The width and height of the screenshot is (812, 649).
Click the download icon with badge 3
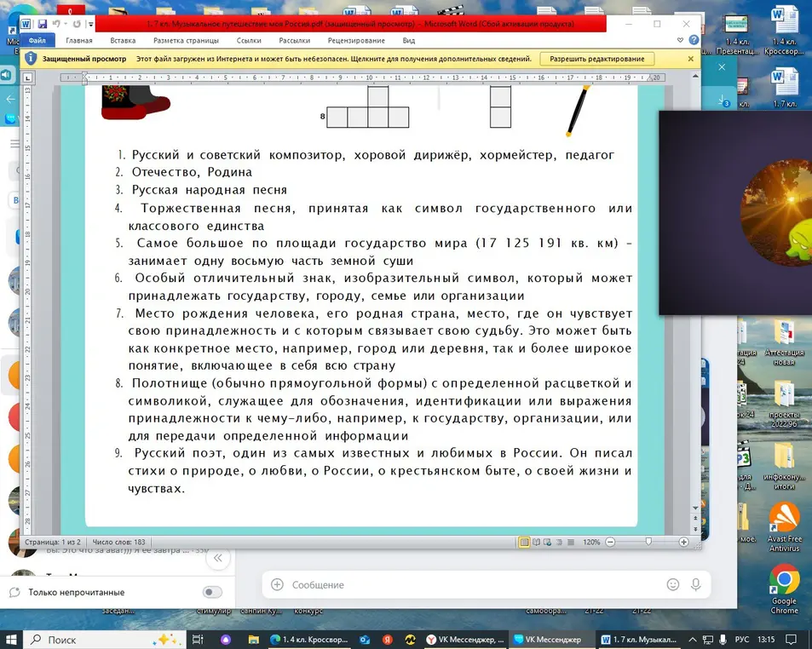coord(724,101)
